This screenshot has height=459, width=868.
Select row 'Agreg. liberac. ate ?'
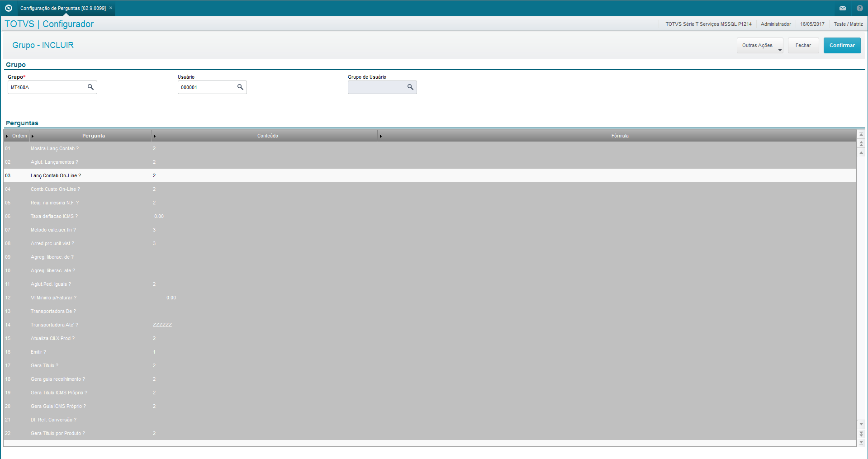pyautogui.click(x=430, y=270)
